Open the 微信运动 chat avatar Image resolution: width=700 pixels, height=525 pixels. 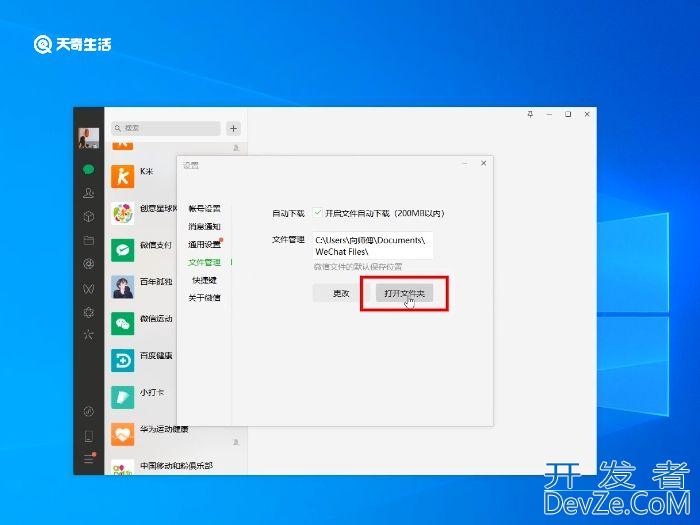[122, 324]
